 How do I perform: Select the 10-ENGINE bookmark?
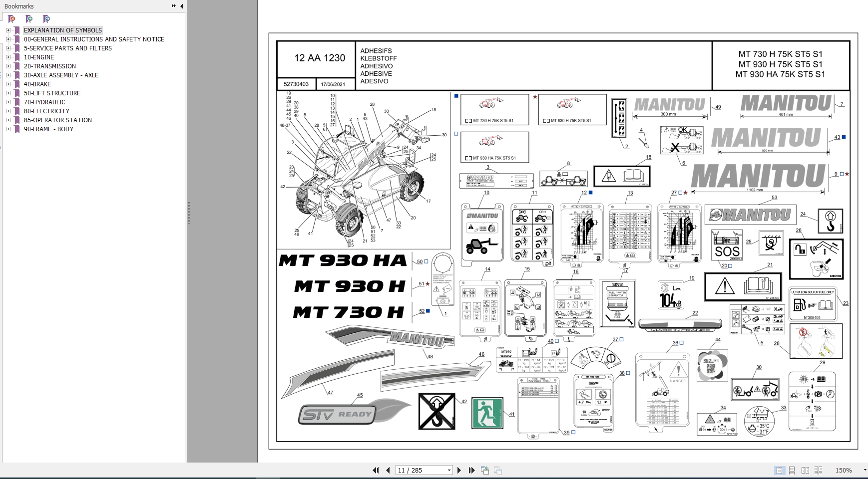click(39, 57)
